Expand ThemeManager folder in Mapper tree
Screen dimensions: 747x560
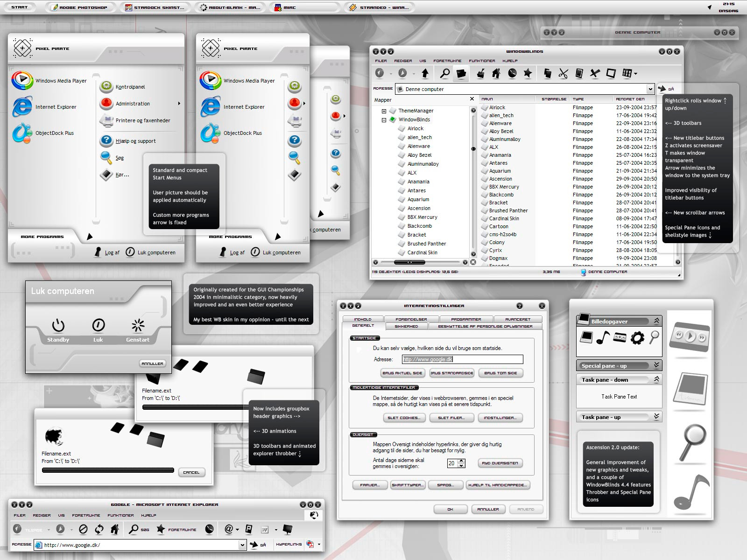[x=384, y=111]
